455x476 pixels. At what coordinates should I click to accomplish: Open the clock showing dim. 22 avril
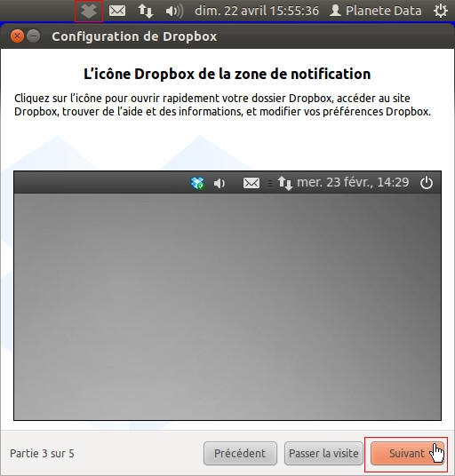coord(257,11)
